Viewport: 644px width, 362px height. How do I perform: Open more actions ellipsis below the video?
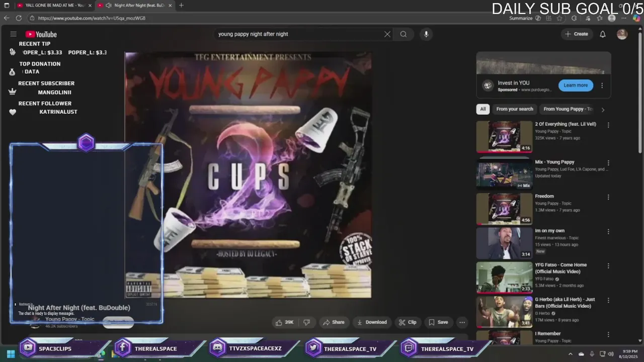pyautogui.click(x=462, y=322)
